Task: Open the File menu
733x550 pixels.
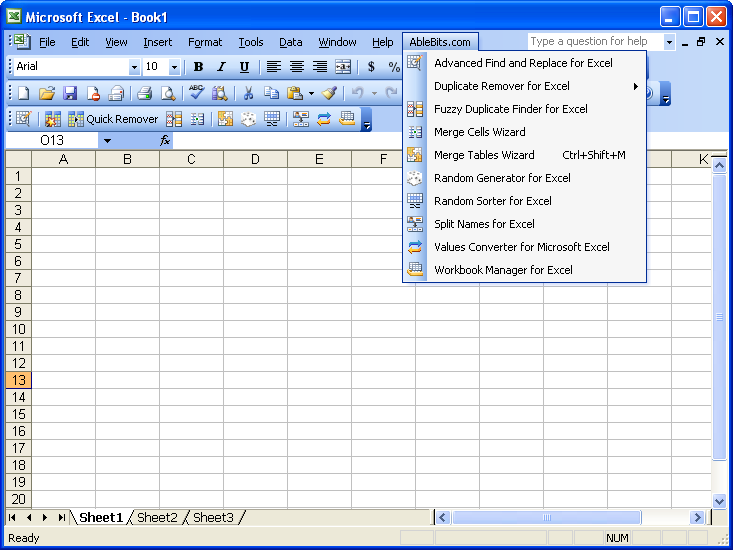Action: click(x=47, y=43)
